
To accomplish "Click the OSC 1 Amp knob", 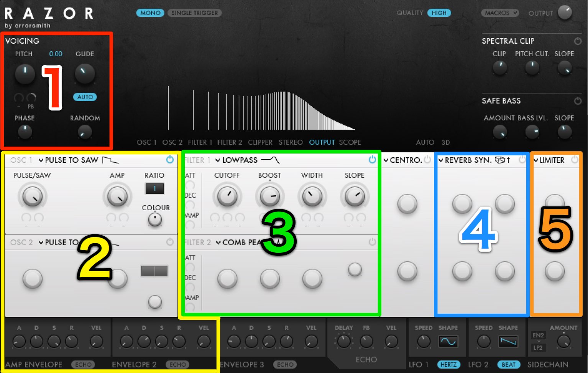I will point(117,196).
